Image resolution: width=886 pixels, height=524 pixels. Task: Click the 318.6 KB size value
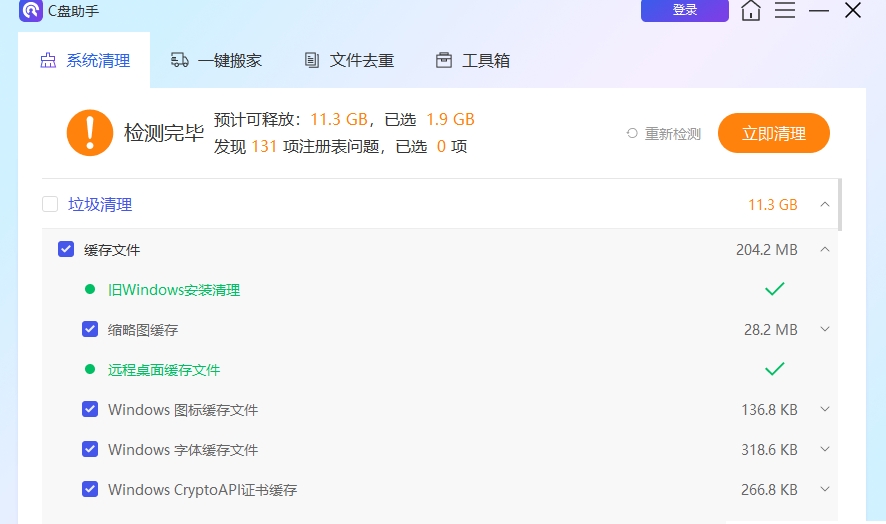769,450
